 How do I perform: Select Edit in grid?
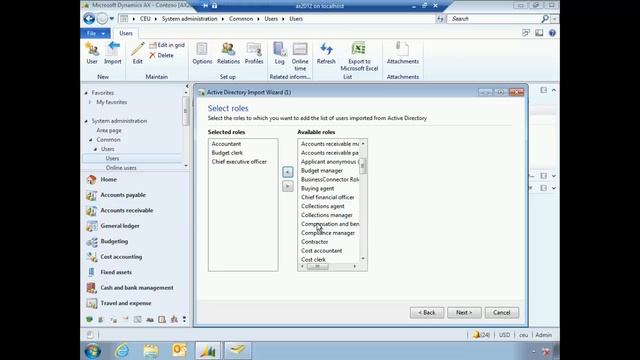pos(167,45)
